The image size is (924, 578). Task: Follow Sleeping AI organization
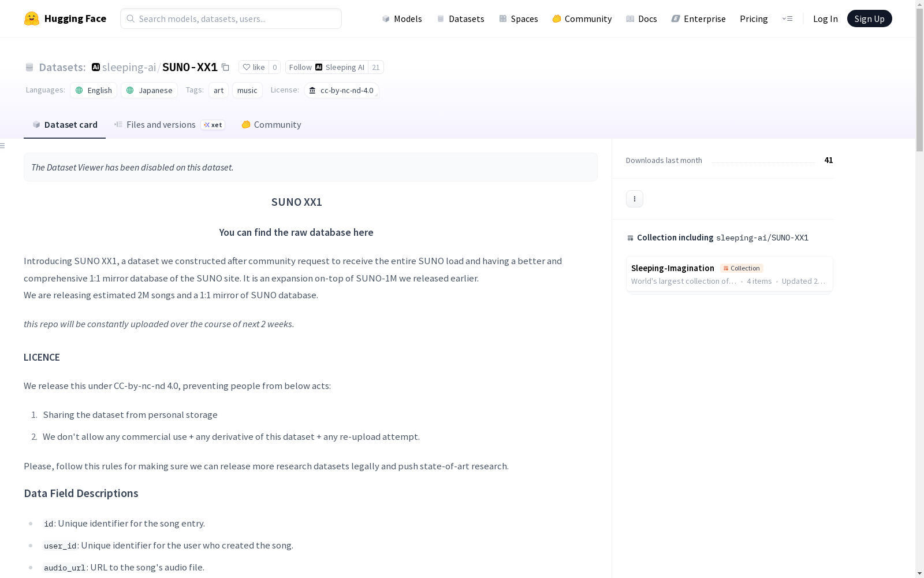pyautogui.click(x=327, y=67)
